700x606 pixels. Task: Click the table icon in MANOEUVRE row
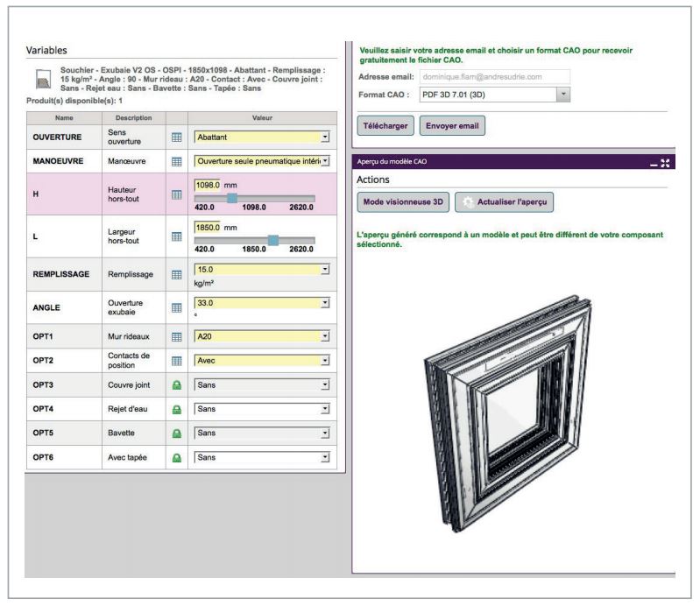177,161
